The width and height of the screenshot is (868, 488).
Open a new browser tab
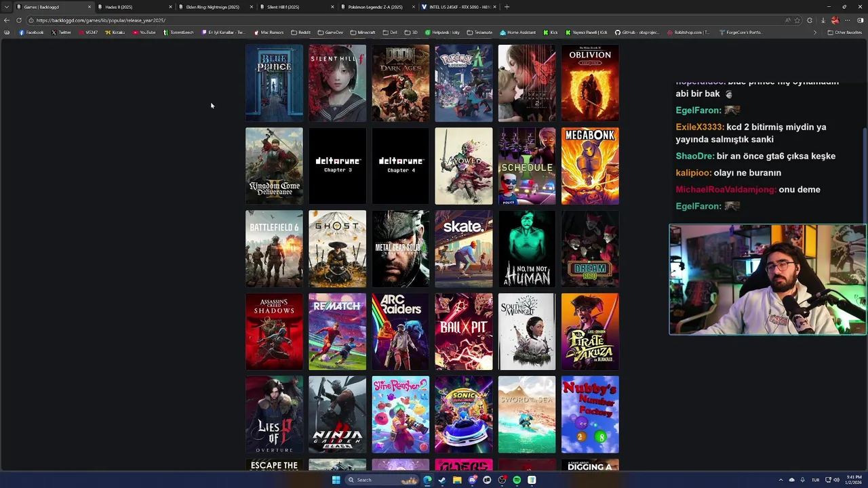pos(507,7)
